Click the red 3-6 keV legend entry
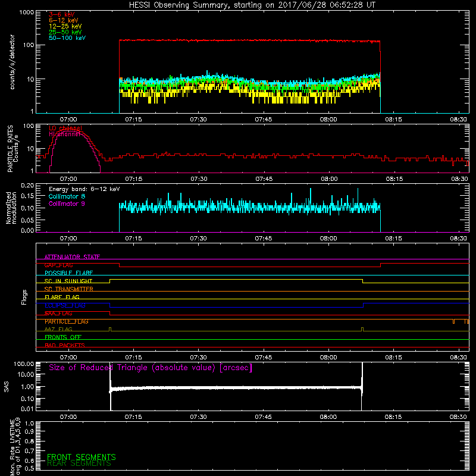Viewport: 476px width, 476px height. (x=62, y=14)
